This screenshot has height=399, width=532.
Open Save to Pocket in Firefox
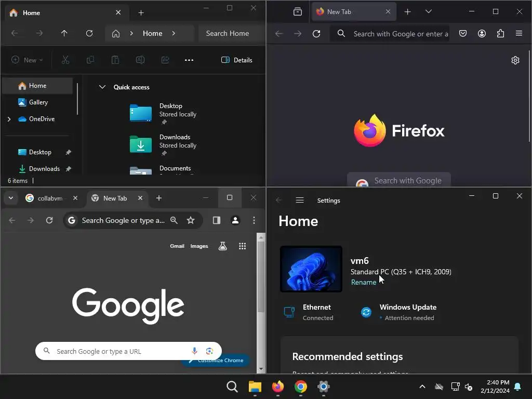[x=463, y=33]
